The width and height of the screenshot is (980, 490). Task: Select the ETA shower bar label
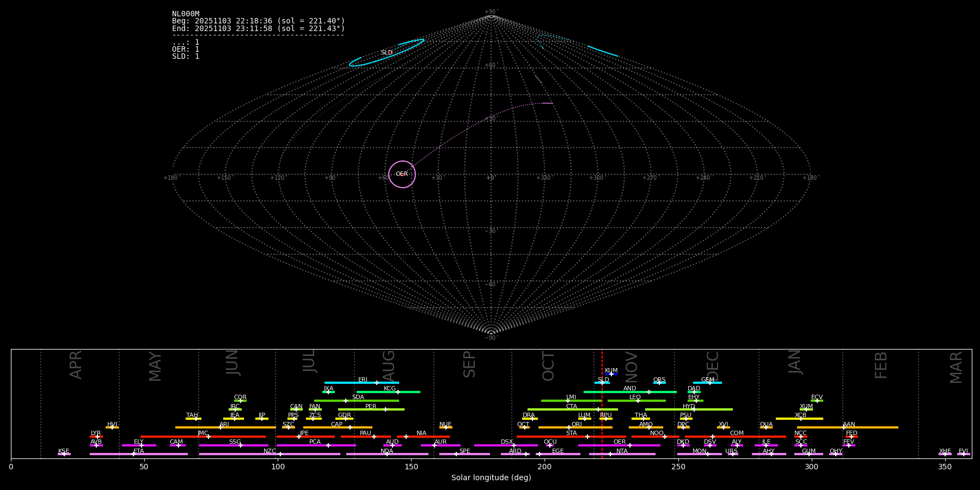tap(138, 451)
